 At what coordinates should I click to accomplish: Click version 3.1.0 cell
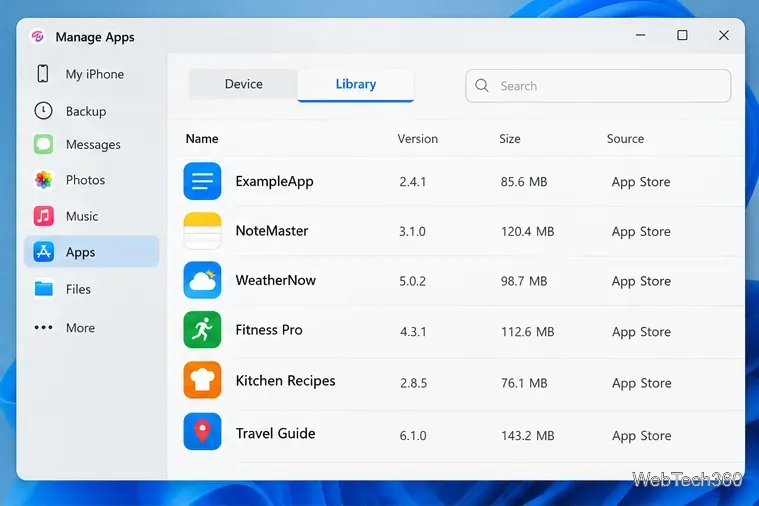click(412, 231)
